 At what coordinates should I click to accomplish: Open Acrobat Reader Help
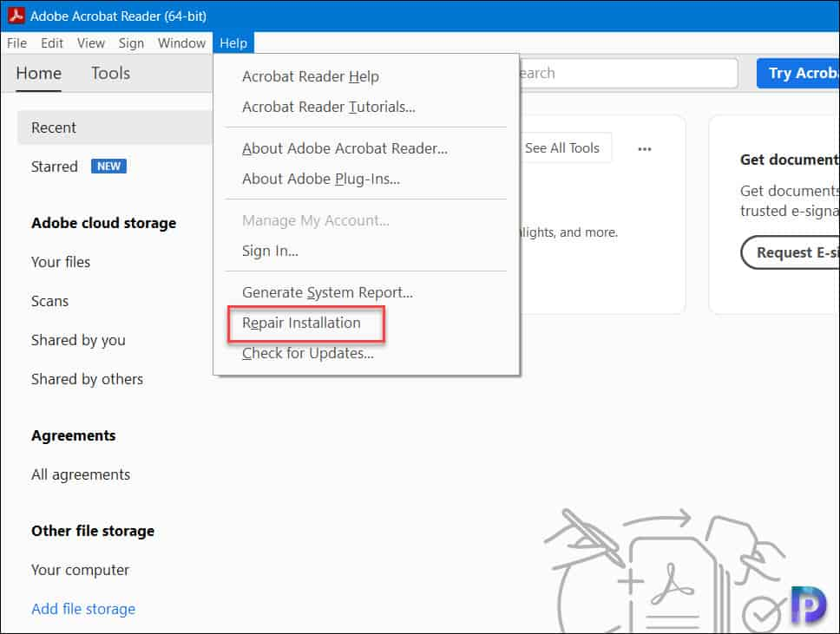tap(311, 76)
